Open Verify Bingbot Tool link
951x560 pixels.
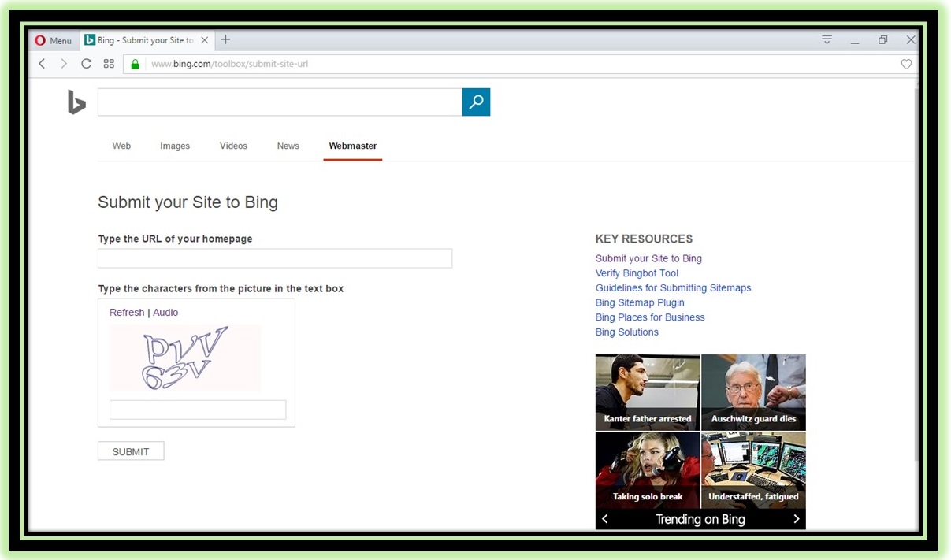[637, 273]
